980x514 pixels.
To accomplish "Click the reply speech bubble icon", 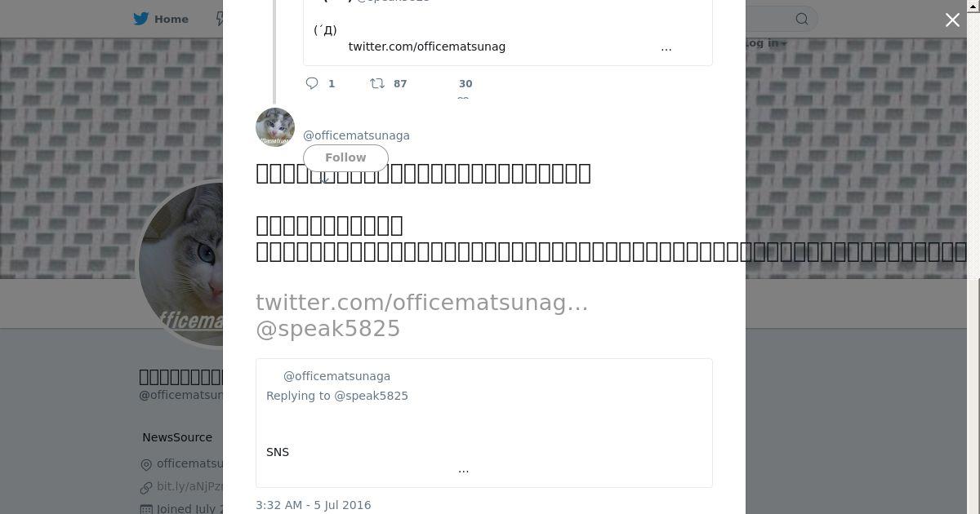I will 311,83.
